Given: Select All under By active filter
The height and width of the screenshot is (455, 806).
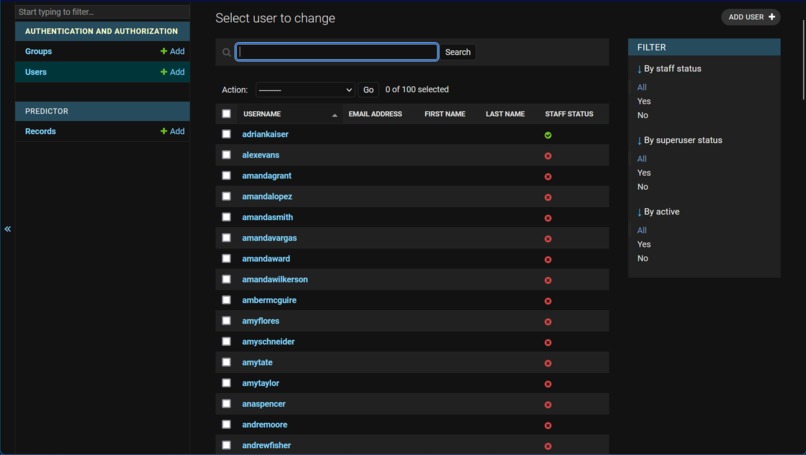Looking at the screenshot, I should point(642,230).
